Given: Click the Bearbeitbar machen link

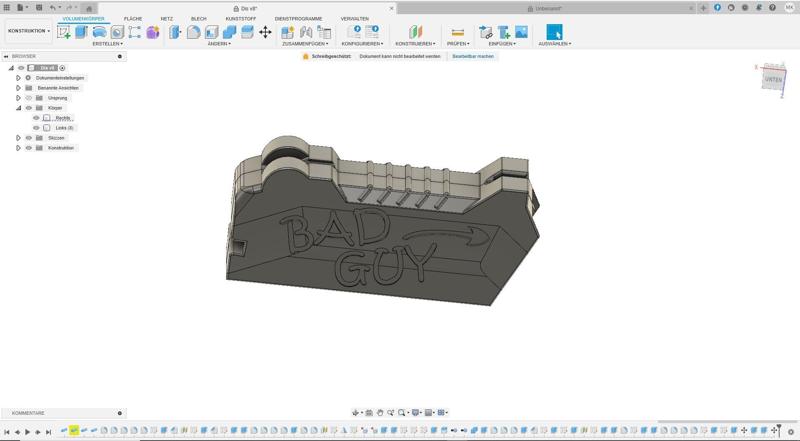Looking at the screenshot, I should (x=472, y=57).
